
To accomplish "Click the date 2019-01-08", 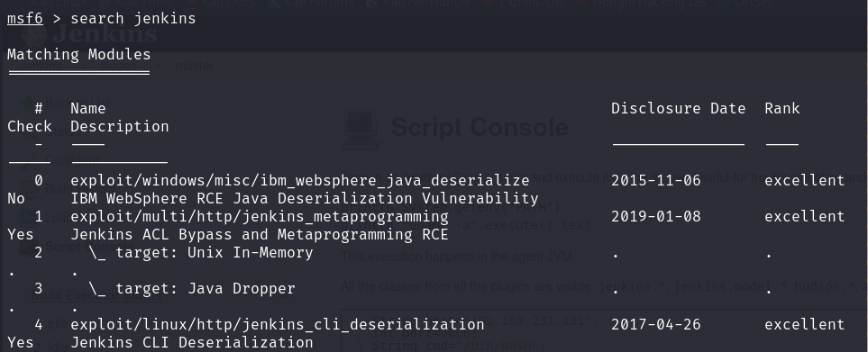I will (x=656, y=217).
